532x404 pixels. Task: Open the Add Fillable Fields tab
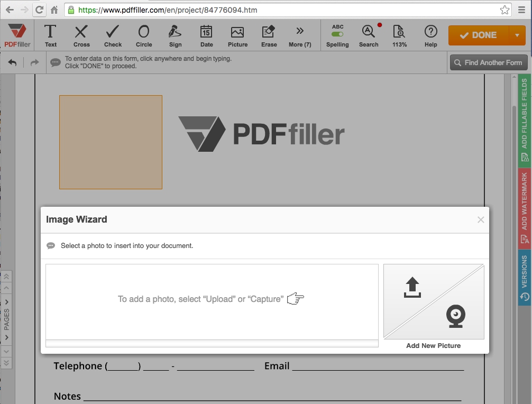point(525,121)
